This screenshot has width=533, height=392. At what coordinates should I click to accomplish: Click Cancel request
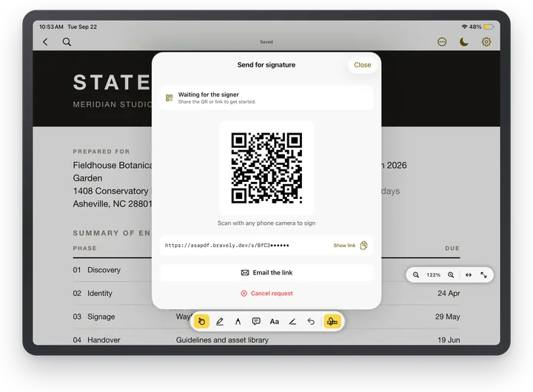pos(266,293)
